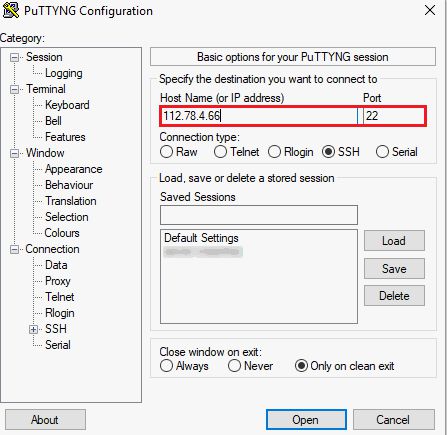Collapse the Terminal tree node

(14, 90)
